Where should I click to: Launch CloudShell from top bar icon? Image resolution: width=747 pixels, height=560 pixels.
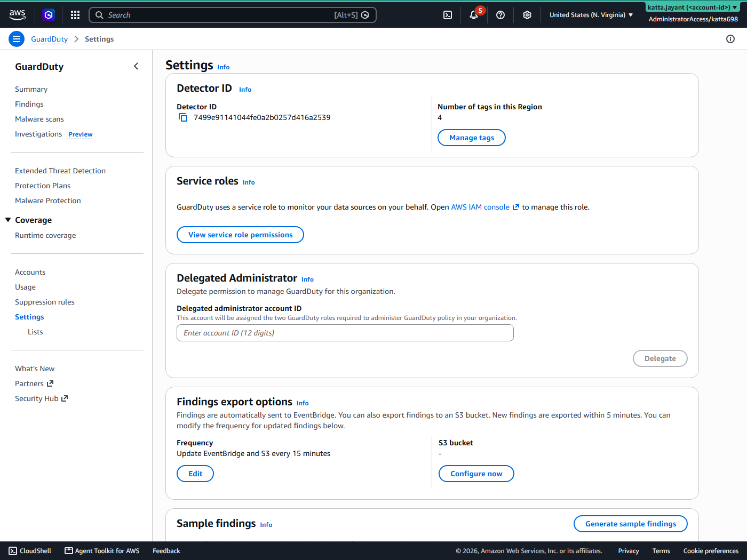(x=448, y=15)
